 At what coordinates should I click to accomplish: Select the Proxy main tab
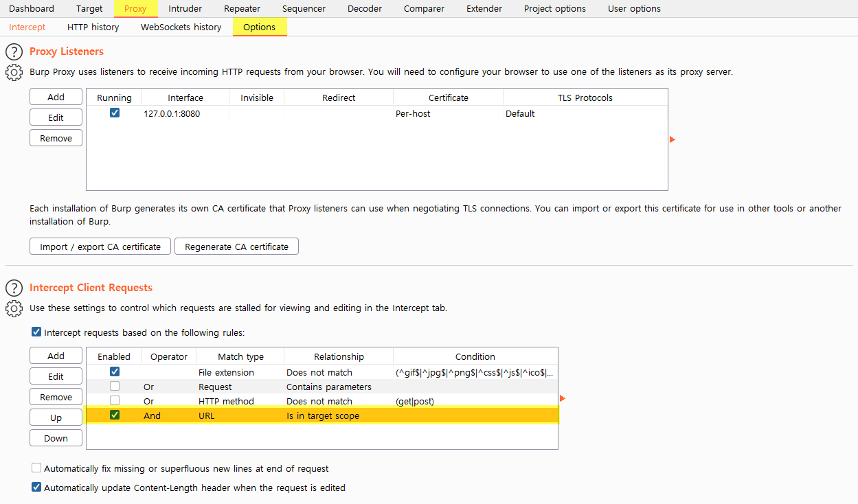pyautogui.click(x=135, y=9)
